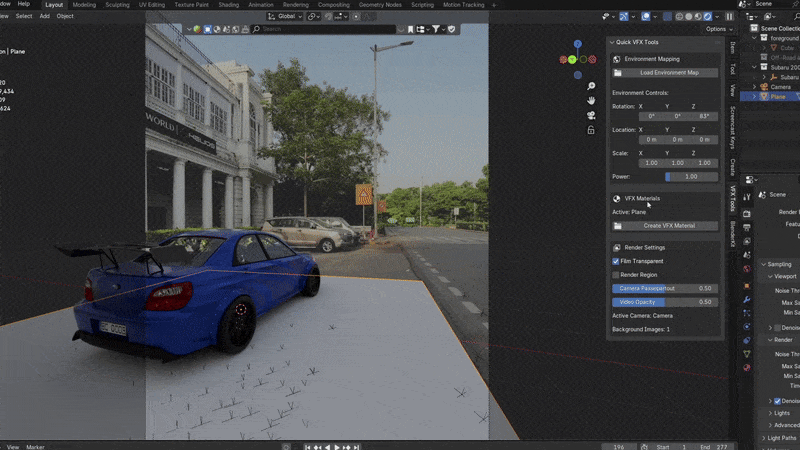The height and width of the screenshot is (450, 800).
Task: Select wireframe viewport shading icon
Action: pos(680,17)
